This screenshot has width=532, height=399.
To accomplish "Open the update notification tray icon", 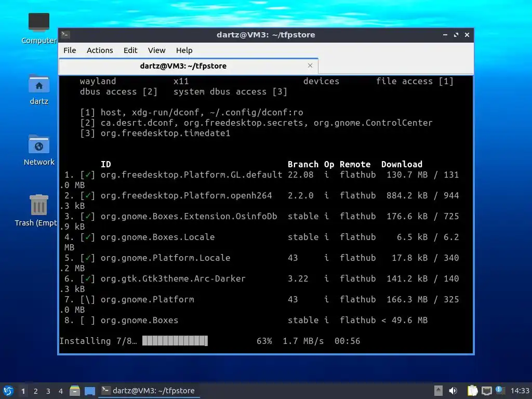I will pos(500,390).
